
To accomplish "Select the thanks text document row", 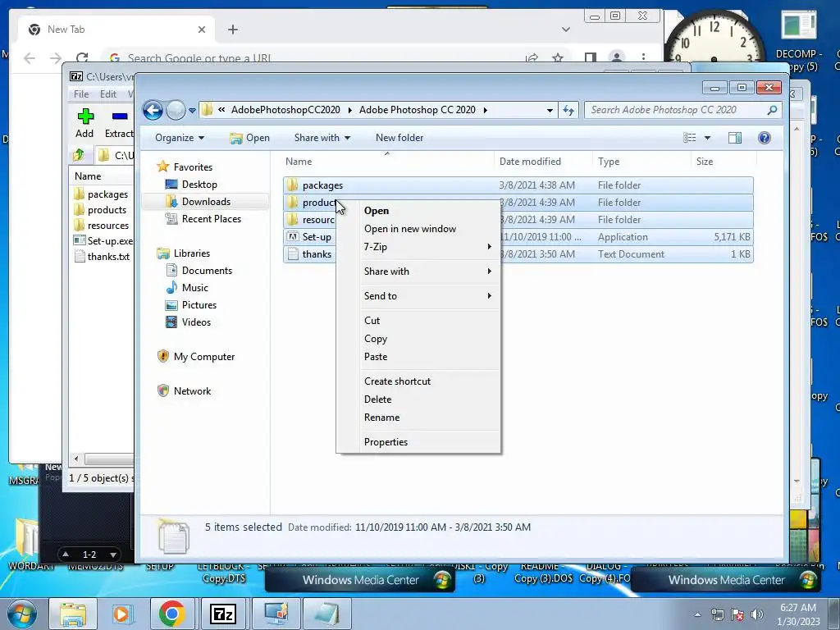I will coord(518,254).
